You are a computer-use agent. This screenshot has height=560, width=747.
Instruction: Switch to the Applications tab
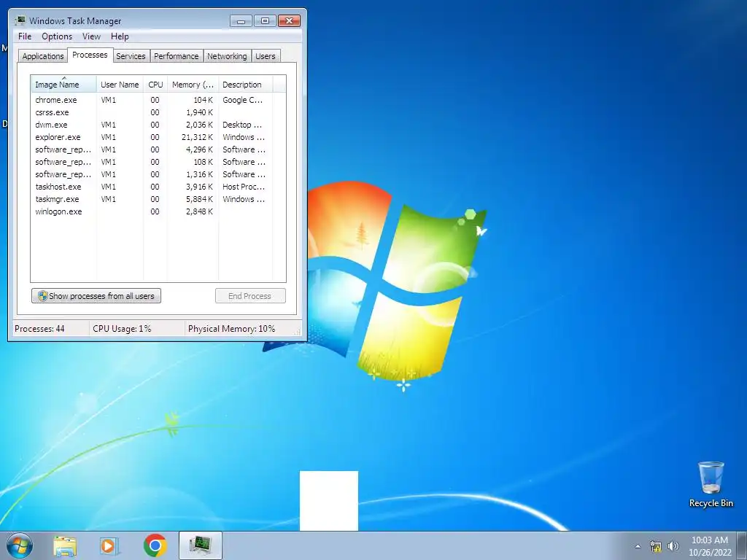coord(43,56)
